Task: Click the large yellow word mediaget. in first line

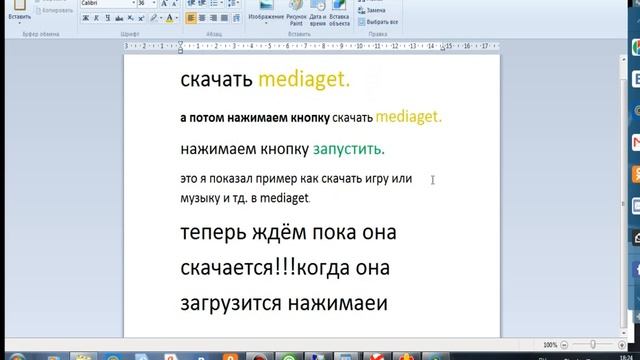Action: [x=304, y=79]
